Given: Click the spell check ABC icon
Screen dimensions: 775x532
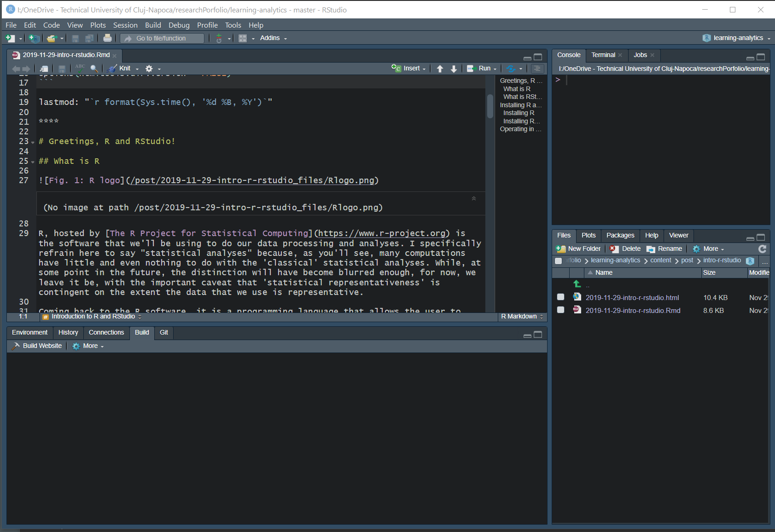Looking at the screenshot, I should (x=80, y=68).
